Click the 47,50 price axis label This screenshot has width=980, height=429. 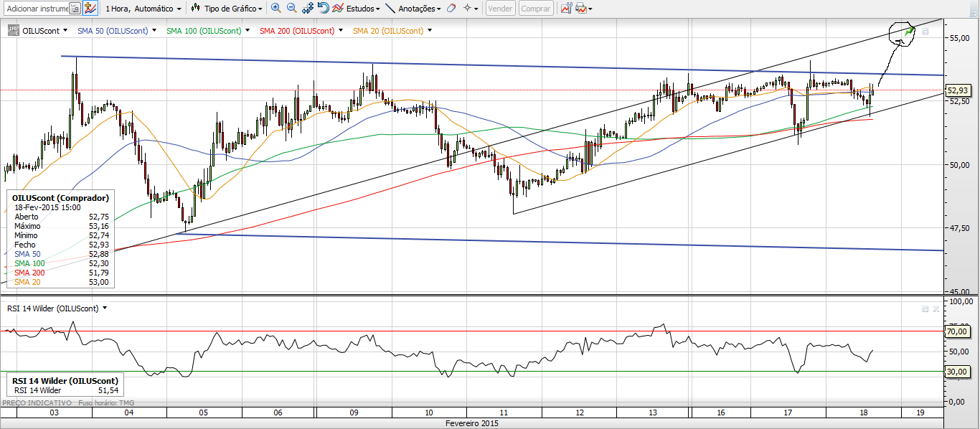(x=959, y=228)
